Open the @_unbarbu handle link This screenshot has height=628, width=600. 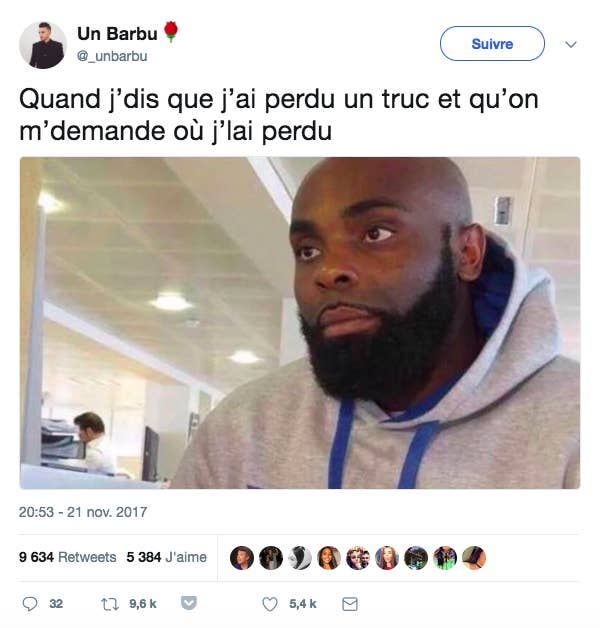tap(112, 56)
